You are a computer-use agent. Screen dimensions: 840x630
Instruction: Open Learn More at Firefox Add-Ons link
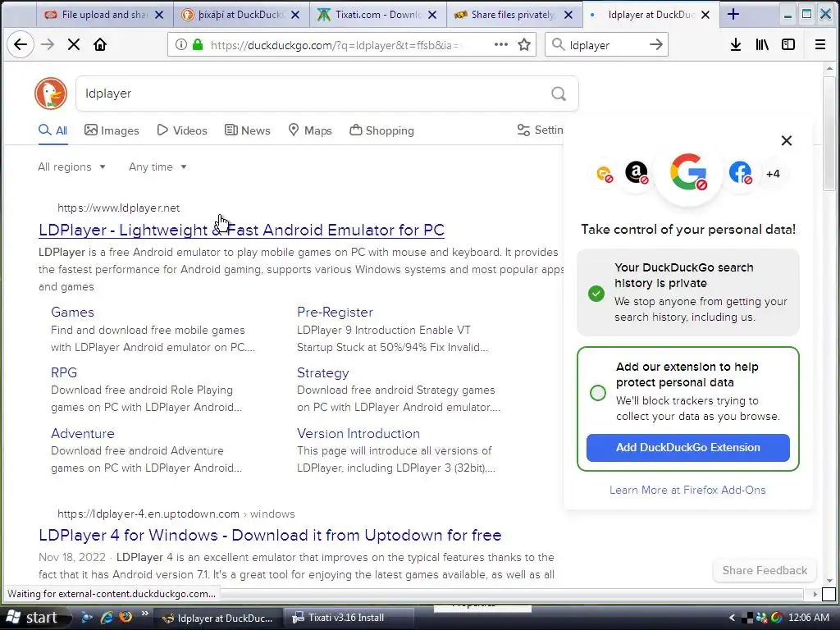(x=687, y=490)
